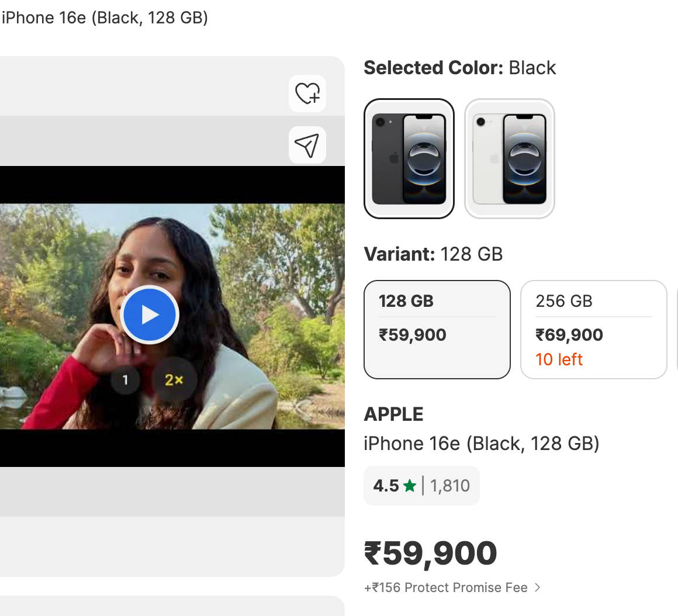
Task: Select the 128 GB variant card
Action: [x=437, y=330]
